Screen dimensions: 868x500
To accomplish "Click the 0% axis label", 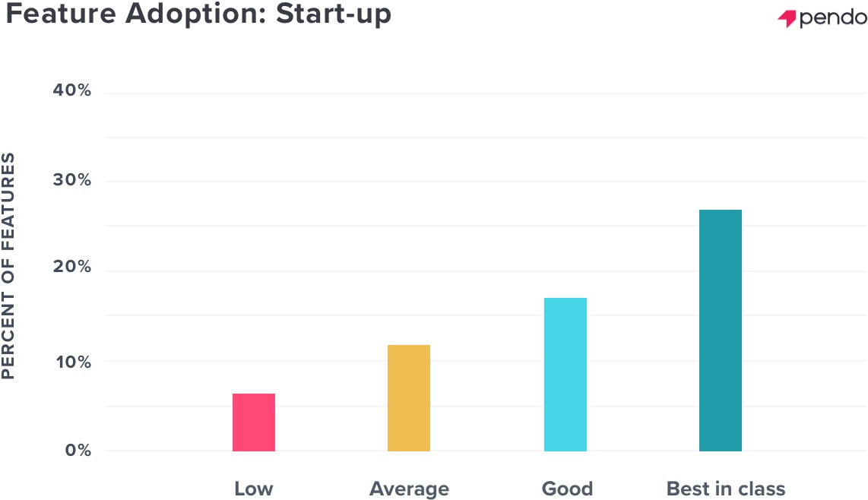I will coord(78,450).
